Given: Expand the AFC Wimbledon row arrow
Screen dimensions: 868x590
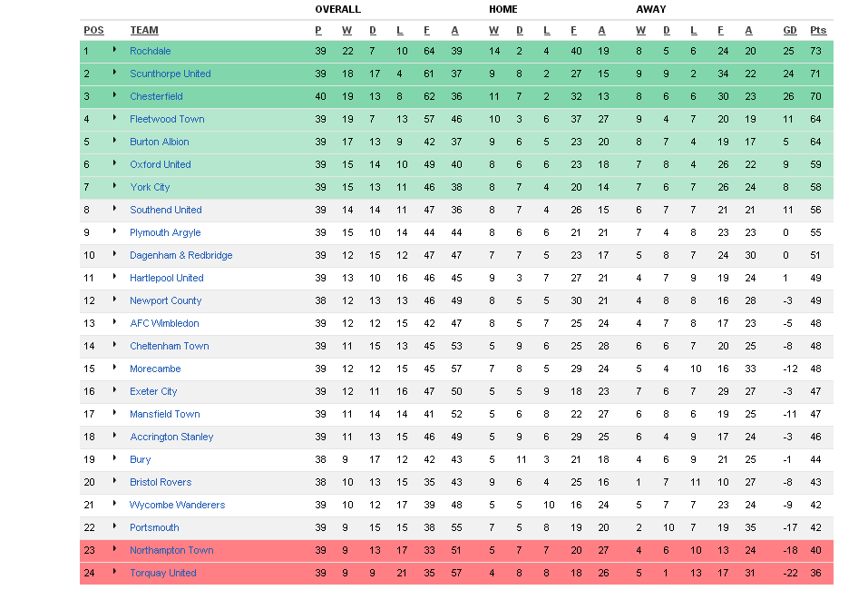Looking at the screenshot, I should (114, 322).
